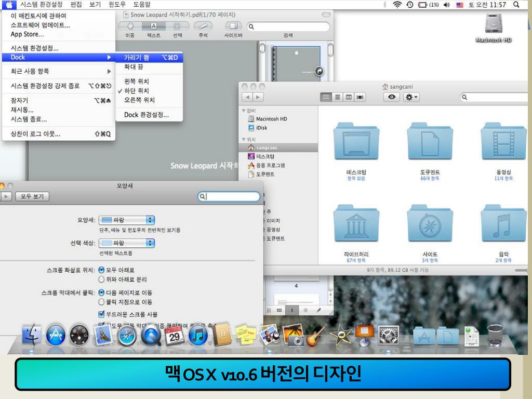Collapse the 위치 section in Finder sidebar

point(244,139)
